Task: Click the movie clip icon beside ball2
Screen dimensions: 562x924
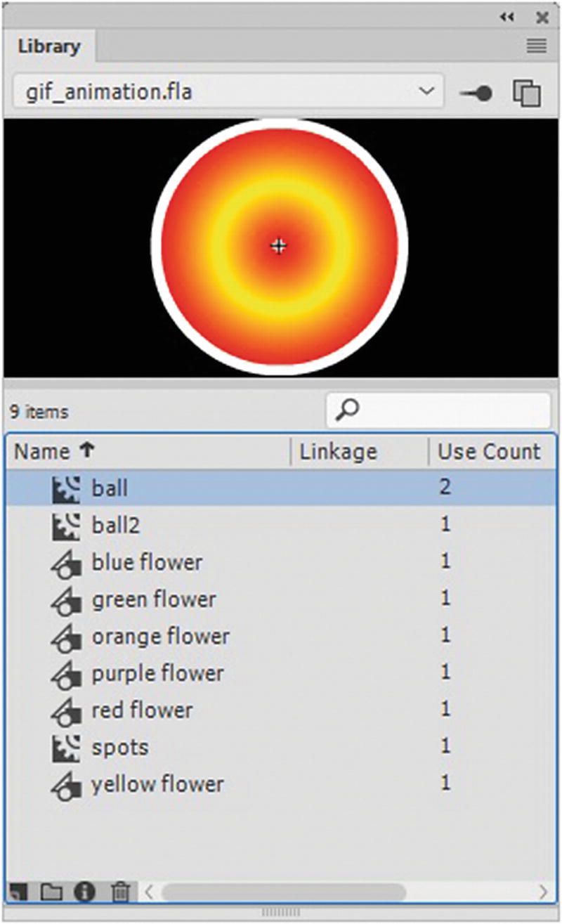Action: [65, 525]
